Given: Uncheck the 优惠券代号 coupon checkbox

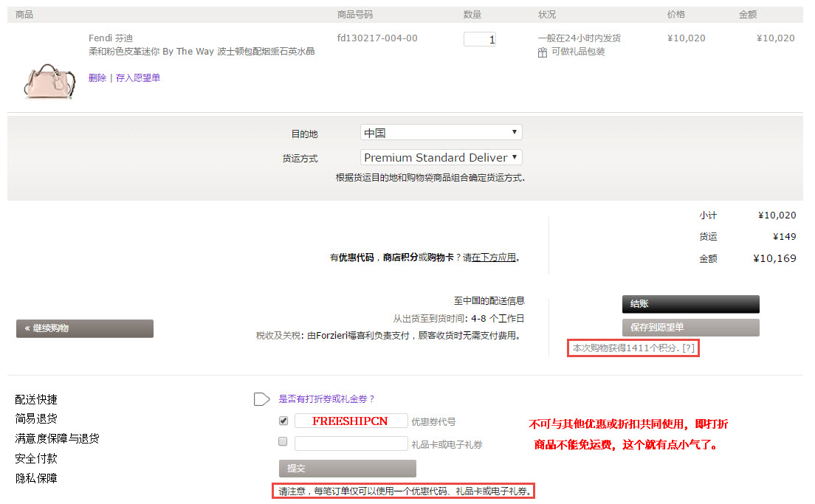Looking at the screenshot, I should click(x=283, y=421).
